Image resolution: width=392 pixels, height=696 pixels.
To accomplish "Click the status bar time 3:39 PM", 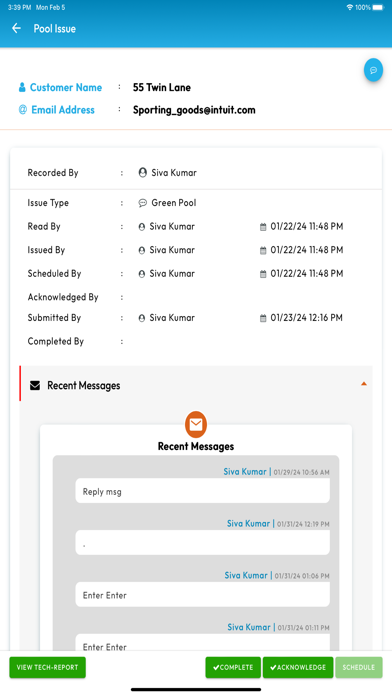I will (x=20, y=8).
